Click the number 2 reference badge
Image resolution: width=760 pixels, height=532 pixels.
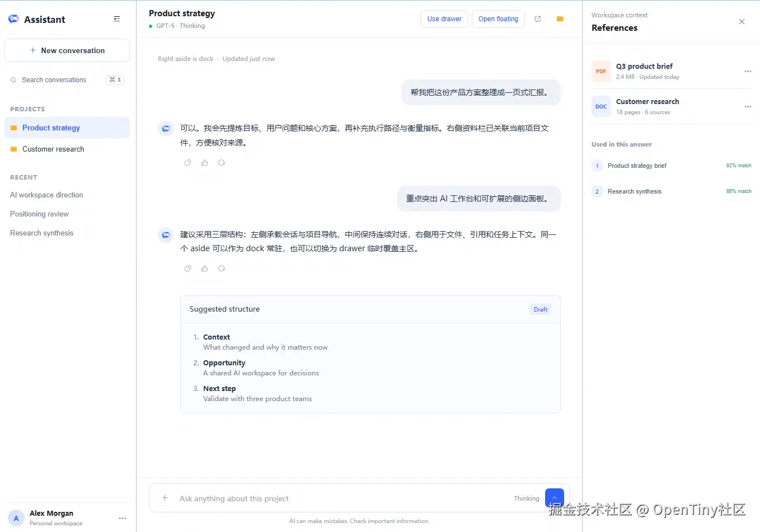[597, 191]
